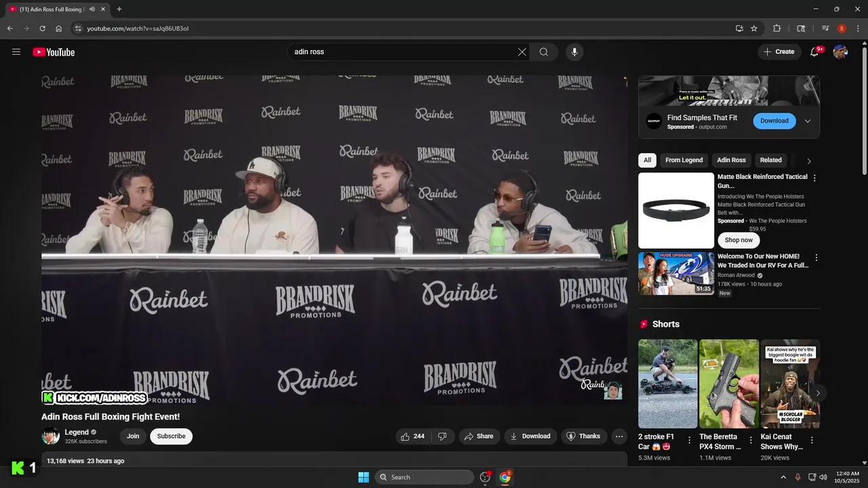This screenshot has width=868, height=488.
Task: Show hidden system tray icons
Action: click(783, 477)
